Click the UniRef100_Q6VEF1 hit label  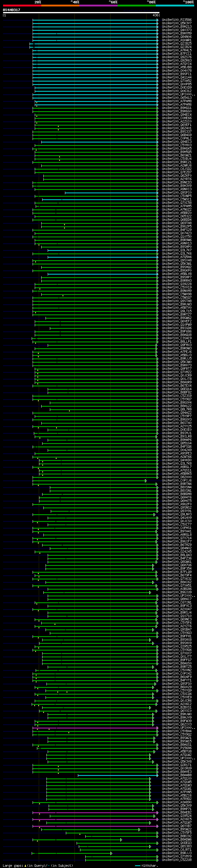[177, 125]
